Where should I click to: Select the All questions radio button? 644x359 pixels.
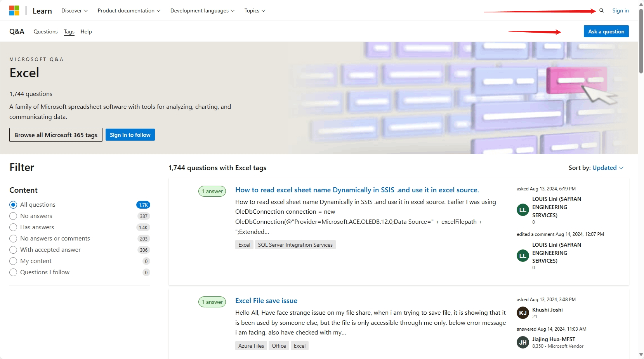(x=13, y=205)
